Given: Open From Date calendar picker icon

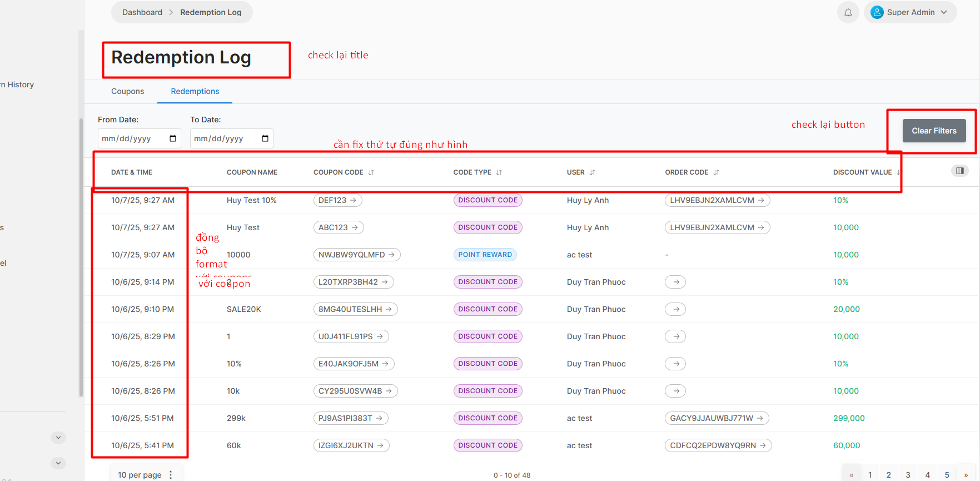Looking at the screenshot, I should pos(173,138).
